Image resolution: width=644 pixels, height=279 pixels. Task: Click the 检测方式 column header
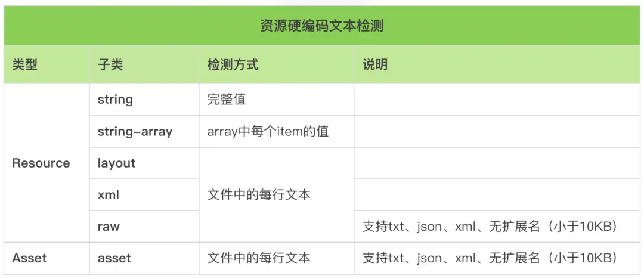(233, 65)
